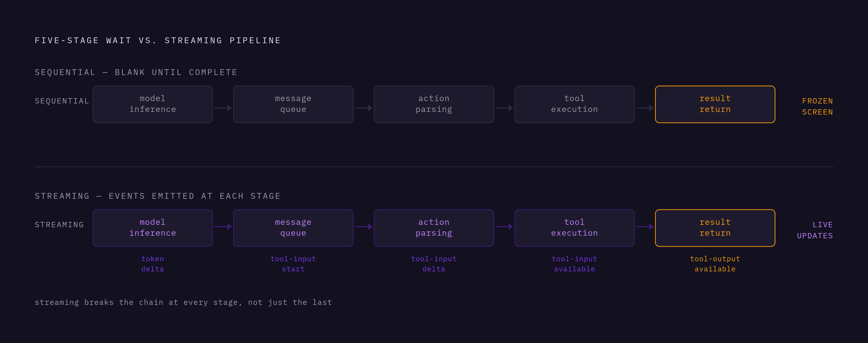The width and height of the screenshot is (868, 343).
Task: Click the 'FROZEN SCREEN' label
Action: (x=817, y=106)
